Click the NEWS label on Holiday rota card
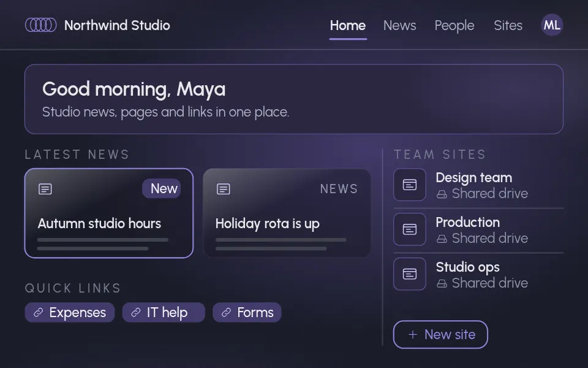 pyautogui.click(x=339, y=189)
